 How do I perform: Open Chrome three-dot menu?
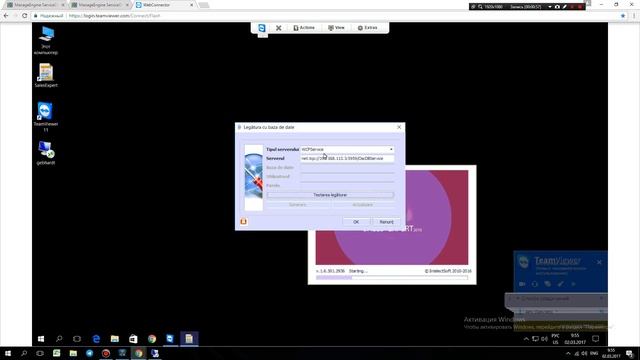[634, 16]
